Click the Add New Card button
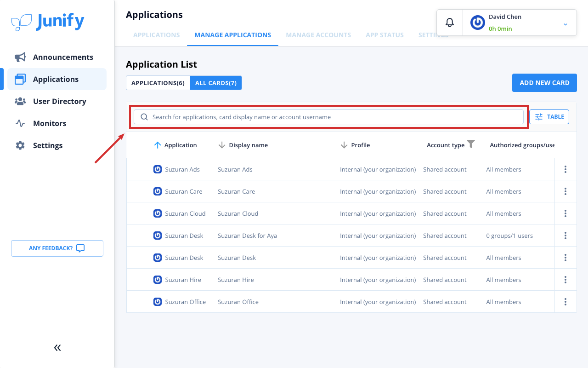Viewport: 588px width, 368px height. (x=544, y=83)
